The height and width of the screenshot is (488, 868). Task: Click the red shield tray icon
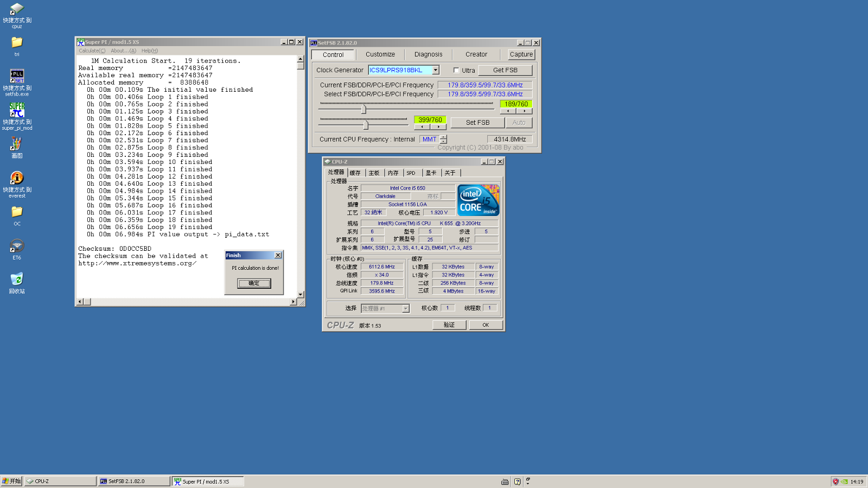[x=836, y=481]
